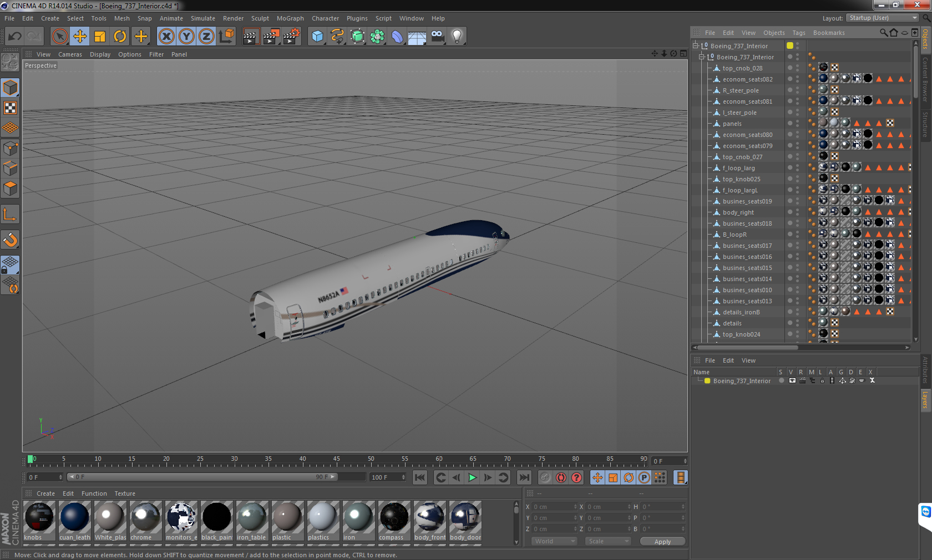Screen dimensions: 932x560
Task: Toggle the coordinate system icon
Action: coord(226,37)
